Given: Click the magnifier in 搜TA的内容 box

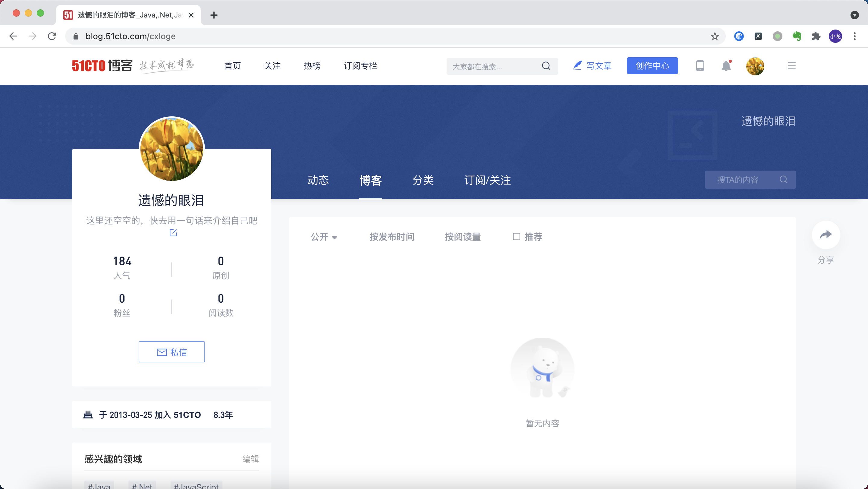Looking at the screenshot, I should (x=783, y=180).
